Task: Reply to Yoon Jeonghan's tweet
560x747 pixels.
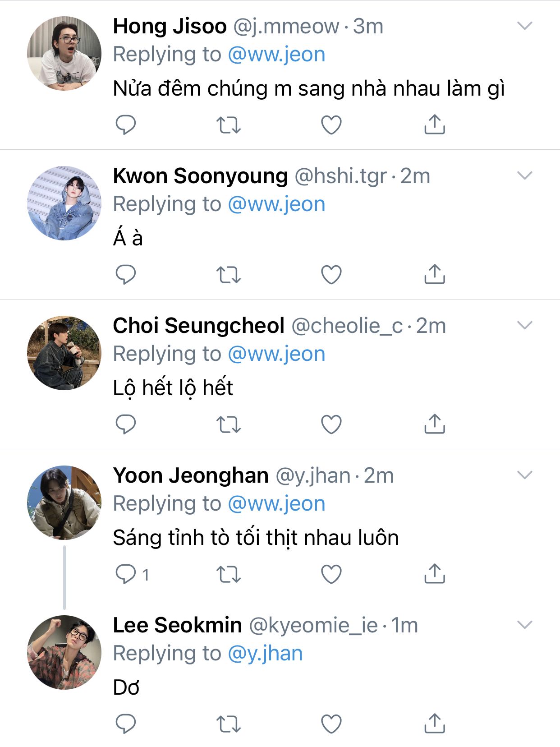Action: pyautogui.click(x=125, y=574)
